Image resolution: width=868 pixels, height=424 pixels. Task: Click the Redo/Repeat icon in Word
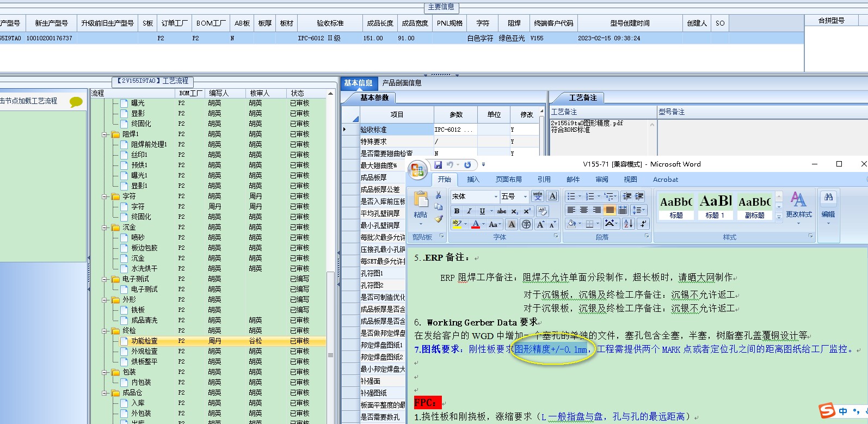[467, 164]
